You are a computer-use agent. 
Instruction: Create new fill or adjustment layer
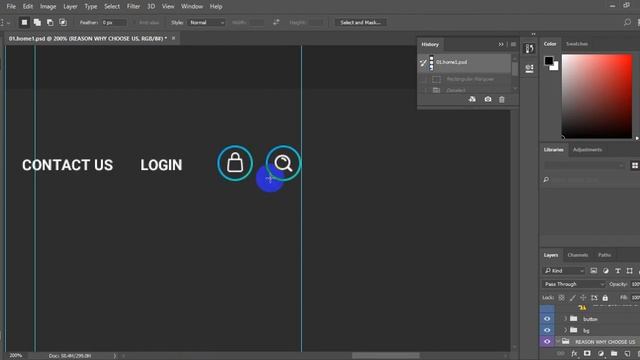pos(601,353)
